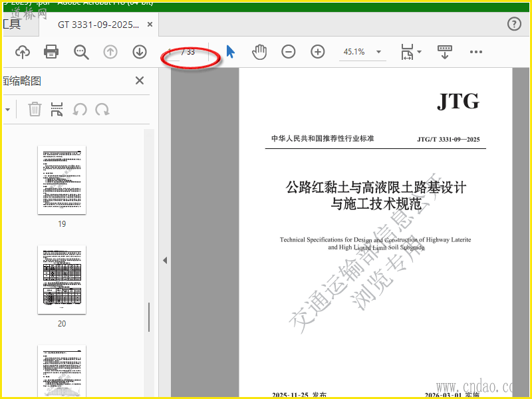Click the zoom in plus button
Screen dimensions: 532x399
click(318, 52)
